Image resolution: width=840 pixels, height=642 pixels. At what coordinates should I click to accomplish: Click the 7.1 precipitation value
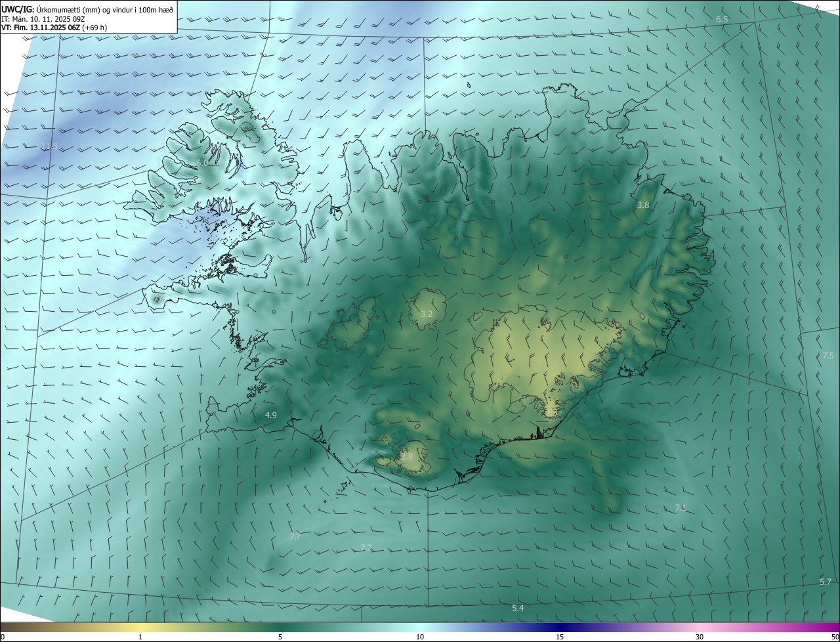click(681, 508)
